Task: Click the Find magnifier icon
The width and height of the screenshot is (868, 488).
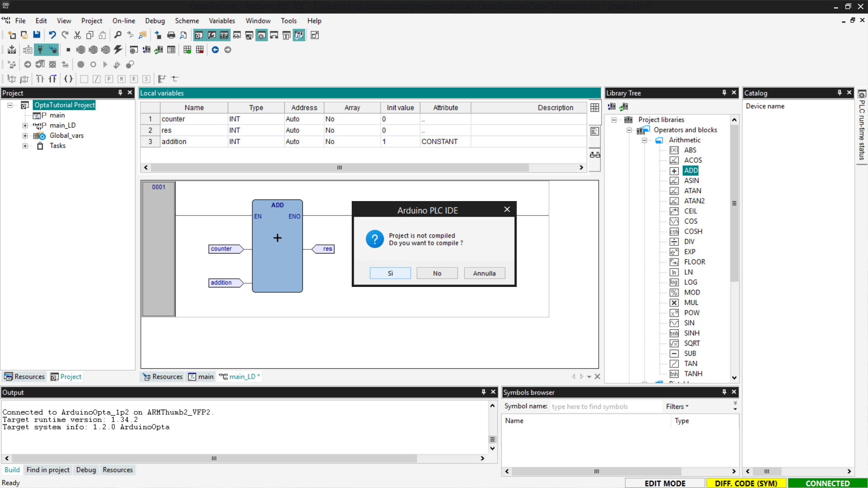Action: [x=118, y=35]
